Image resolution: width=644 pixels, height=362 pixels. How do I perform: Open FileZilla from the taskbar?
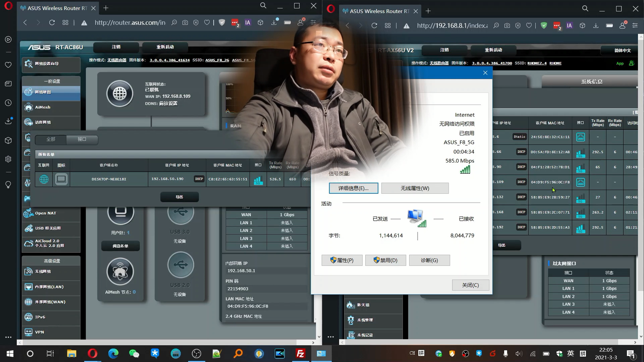[300, 354]
